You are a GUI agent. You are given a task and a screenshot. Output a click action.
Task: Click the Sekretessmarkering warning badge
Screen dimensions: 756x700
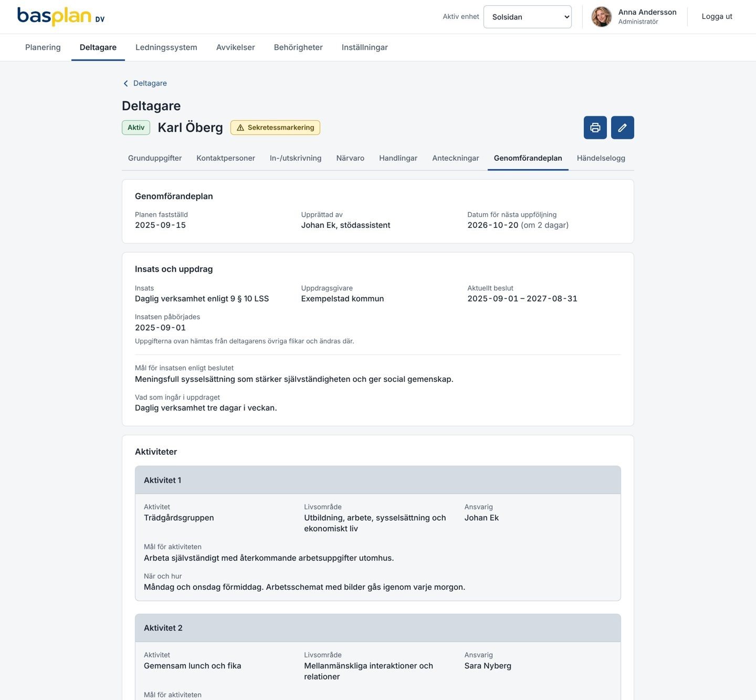[275, 128]
